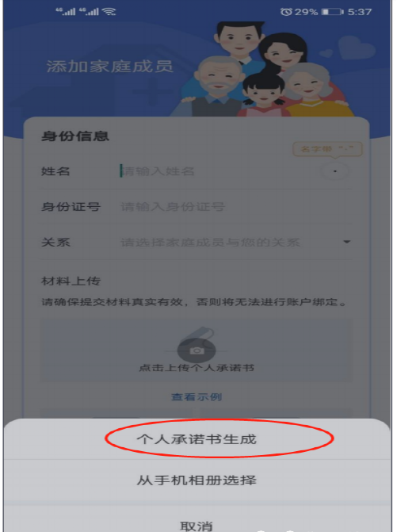Tap the camera upload icon
The width and height of the screenshot is (397, 532).
pyautogui.click(x=197, y=350)
